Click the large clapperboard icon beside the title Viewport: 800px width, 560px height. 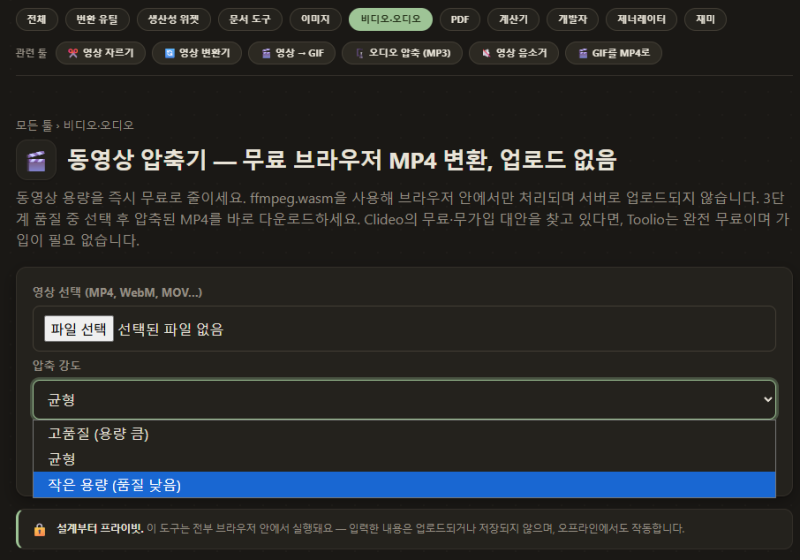36,160
